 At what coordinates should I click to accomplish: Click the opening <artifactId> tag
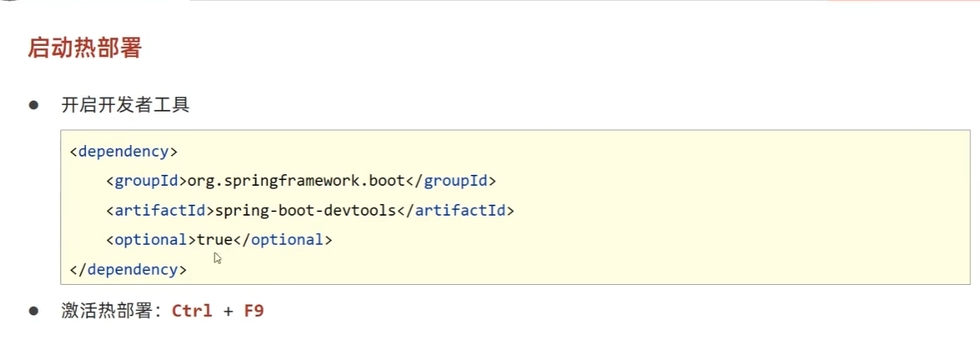point(160,211)
